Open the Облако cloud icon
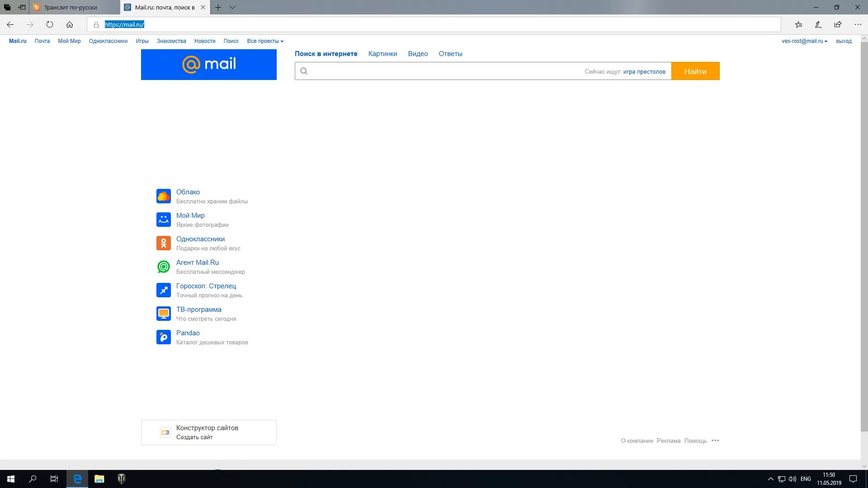The width and height of the screenshot is (868, 488). tap(164, 196)
